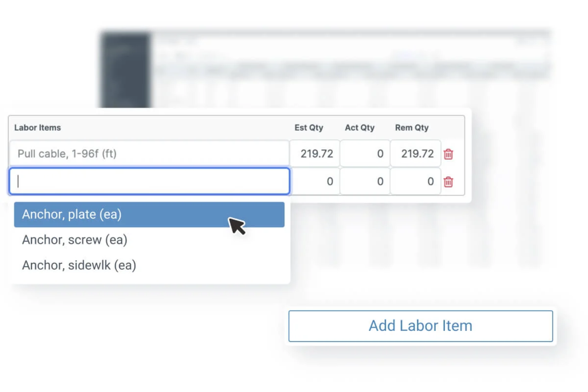Click the Est Qty cell on the new row
Screen dimensions: 588x392
(x=315, y=182)
